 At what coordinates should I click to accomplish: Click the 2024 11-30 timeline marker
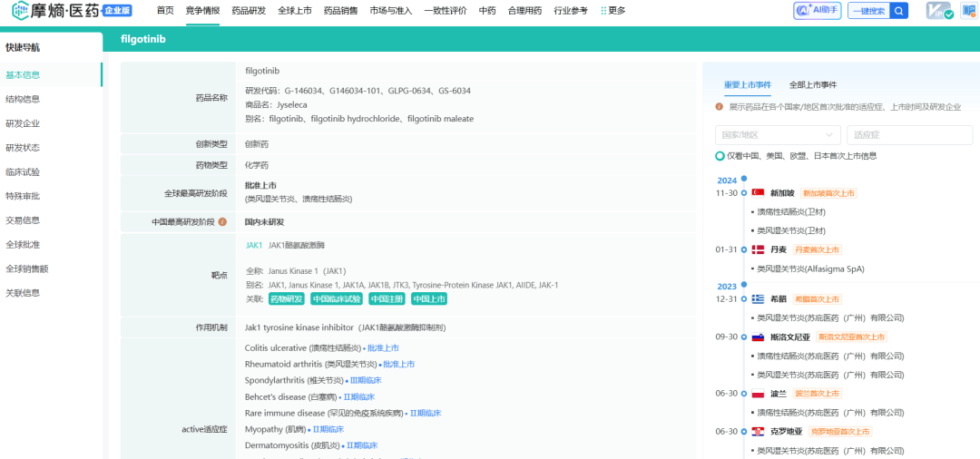pyautogui.click(x=744, y=193)
